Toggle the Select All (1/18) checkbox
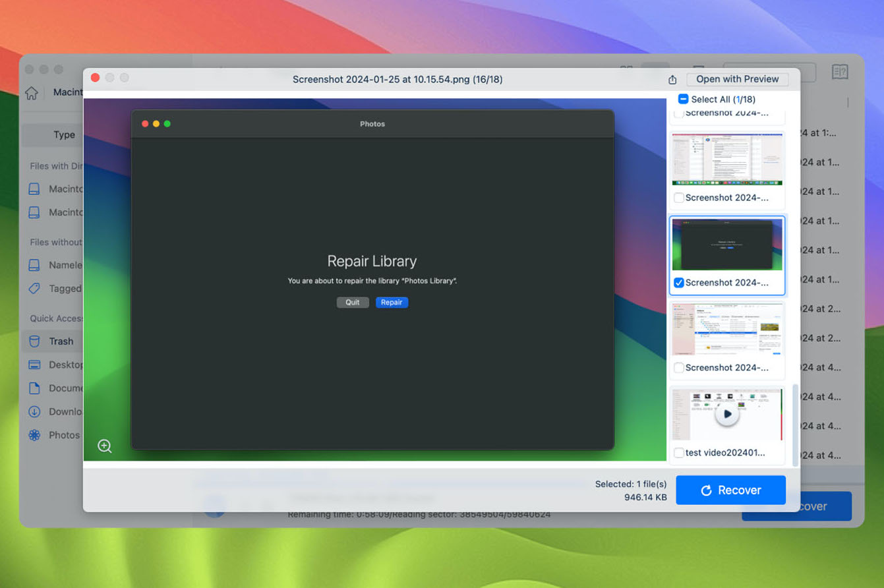The height and width of the screenshot is (588, 884). tap(682, 99)
